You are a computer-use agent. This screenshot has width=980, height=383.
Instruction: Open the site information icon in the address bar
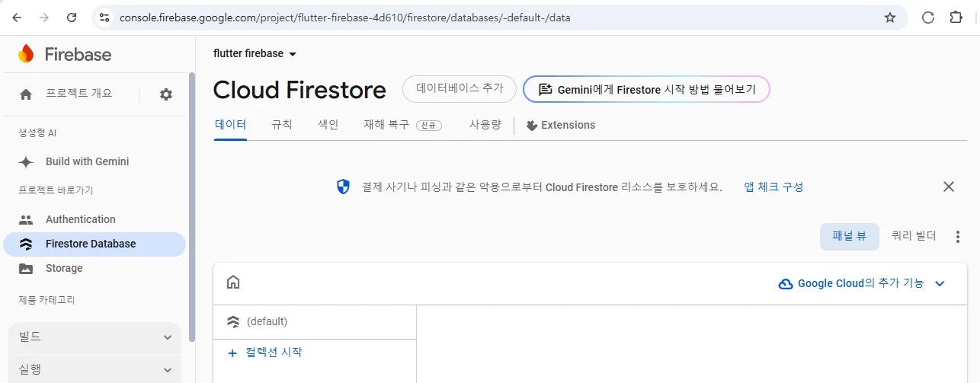point(105,17)
